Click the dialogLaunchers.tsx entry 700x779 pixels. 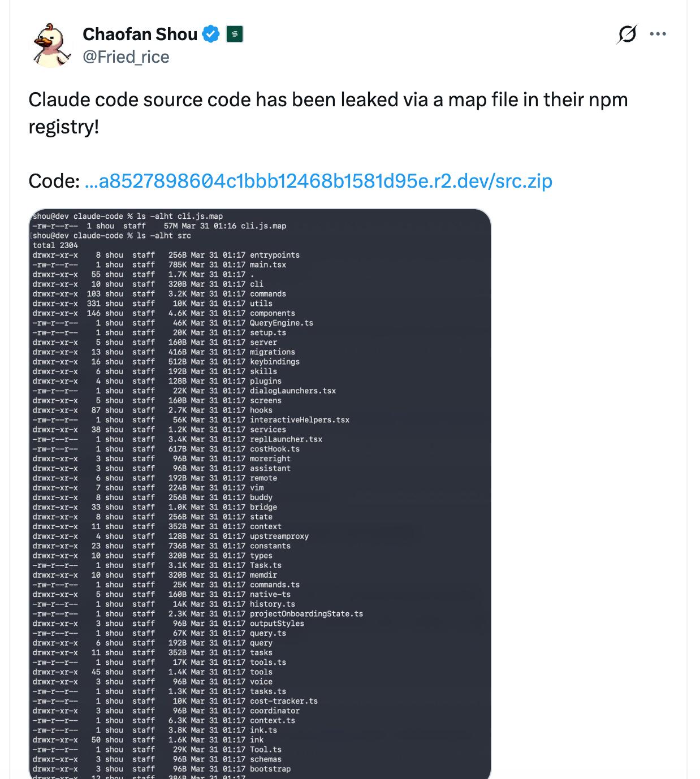pyautogui.click(x=293, y=390)
